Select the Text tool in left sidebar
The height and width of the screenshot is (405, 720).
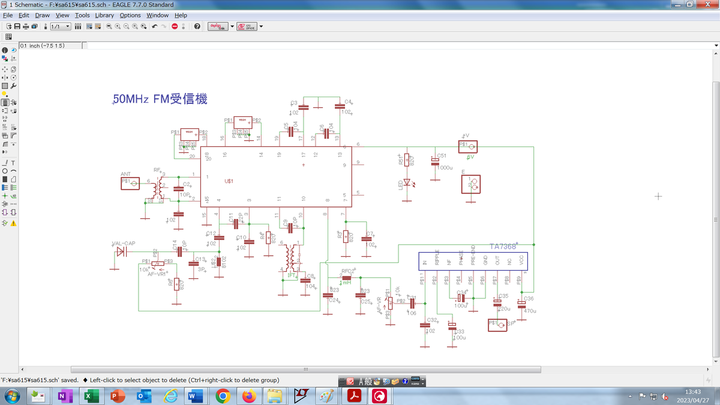[x=14, y=162]
